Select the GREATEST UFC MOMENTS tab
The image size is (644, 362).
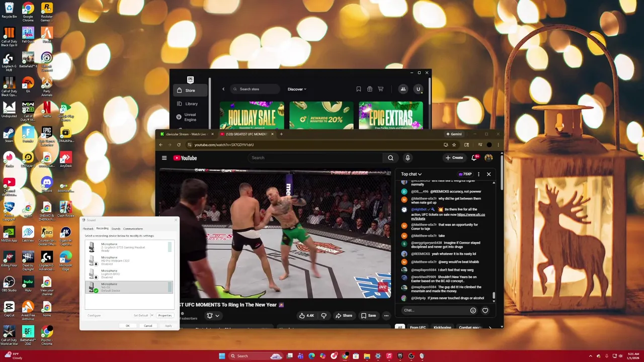point(247,134)
